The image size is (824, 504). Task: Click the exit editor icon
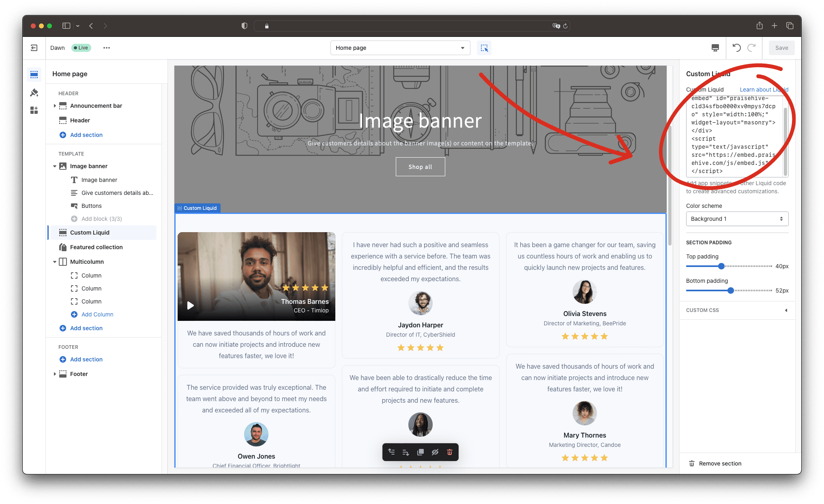click(34, 48)
